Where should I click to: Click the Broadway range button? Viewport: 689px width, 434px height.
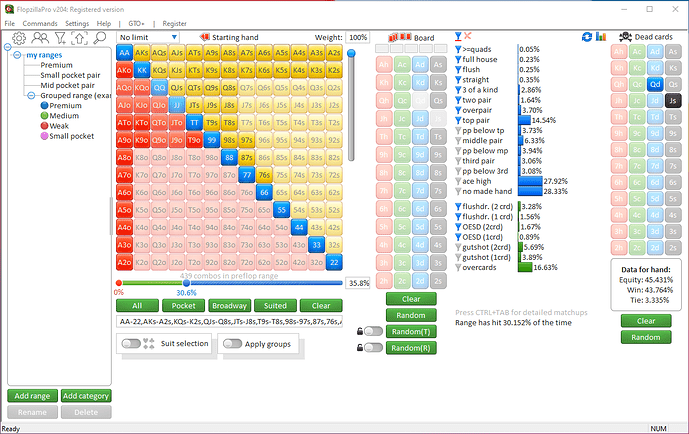pyautogui.click(x=229, y=306)
